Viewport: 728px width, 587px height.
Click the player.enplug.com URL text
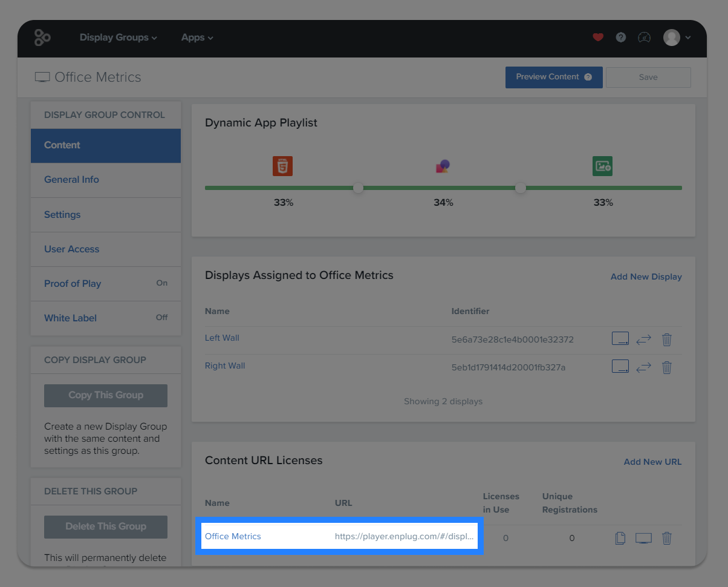(x=405, y=536)
